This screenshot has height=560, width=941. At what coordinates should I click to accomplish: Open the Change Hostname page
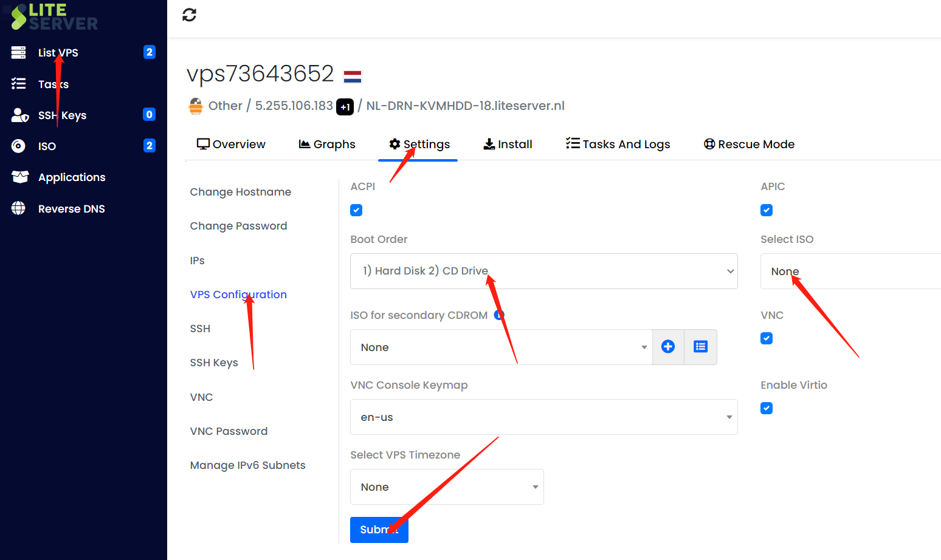[x=240, y=191]
